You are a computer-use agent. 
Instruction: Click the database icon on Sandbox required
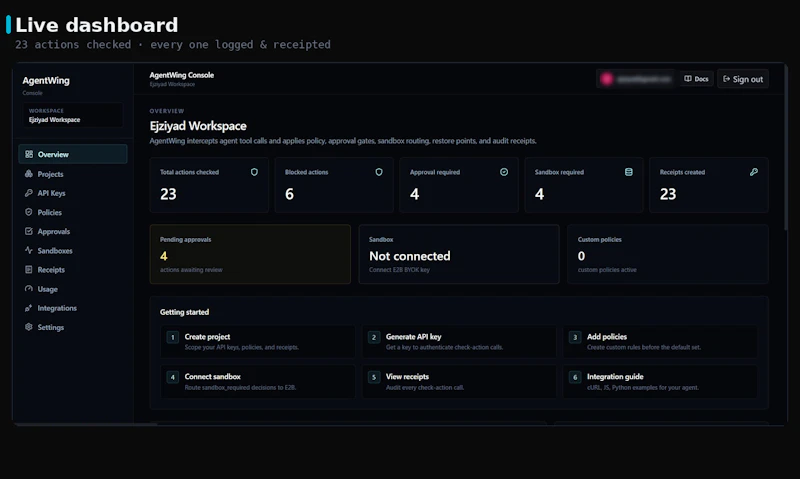coord(629,172)
